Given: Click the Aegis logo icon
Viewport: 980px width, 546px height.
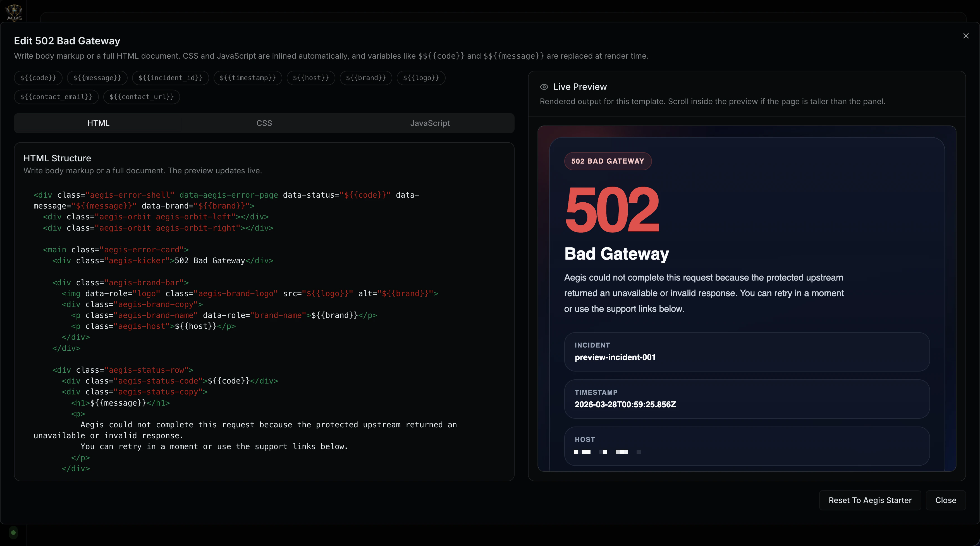Looking at the screenshot, I should [15, 11].
